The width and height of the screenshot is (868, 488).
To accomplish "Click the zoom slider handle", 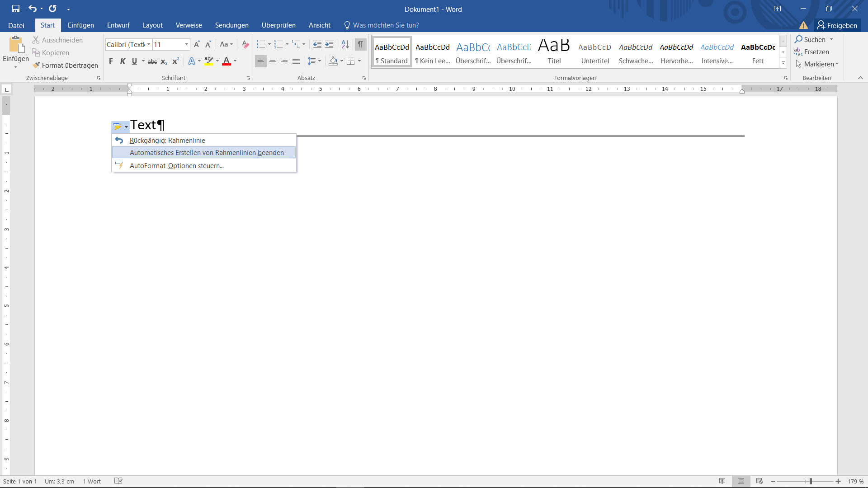I will [x=811, y=481].
